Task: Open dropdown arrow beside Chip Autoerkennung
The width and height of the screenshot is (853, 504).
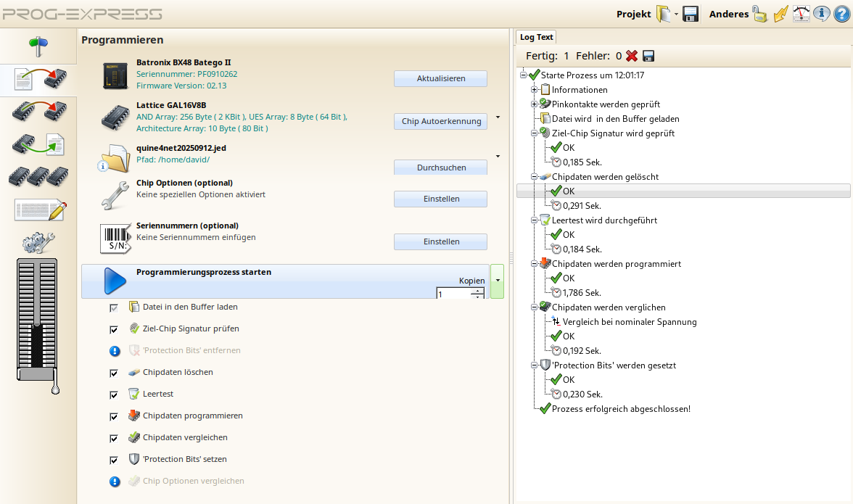Action: click(498, 117)
